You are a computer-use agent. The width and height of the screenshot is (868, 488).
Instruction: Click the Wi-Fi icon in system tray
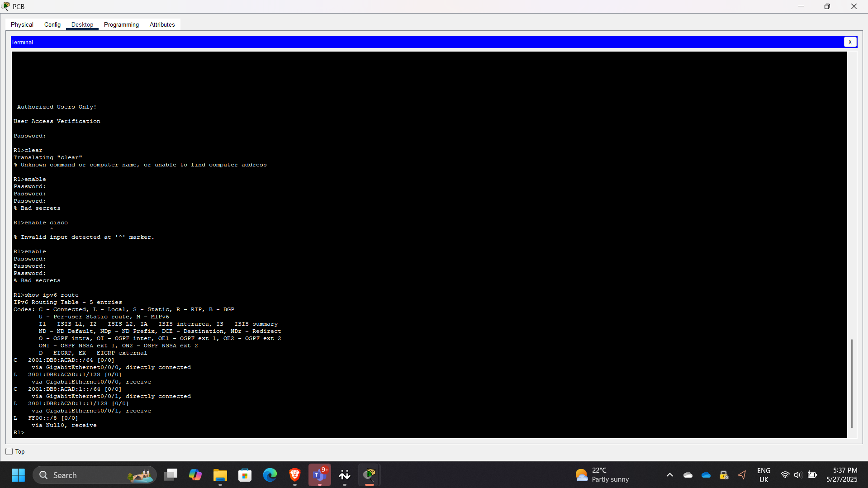[785, 475]
